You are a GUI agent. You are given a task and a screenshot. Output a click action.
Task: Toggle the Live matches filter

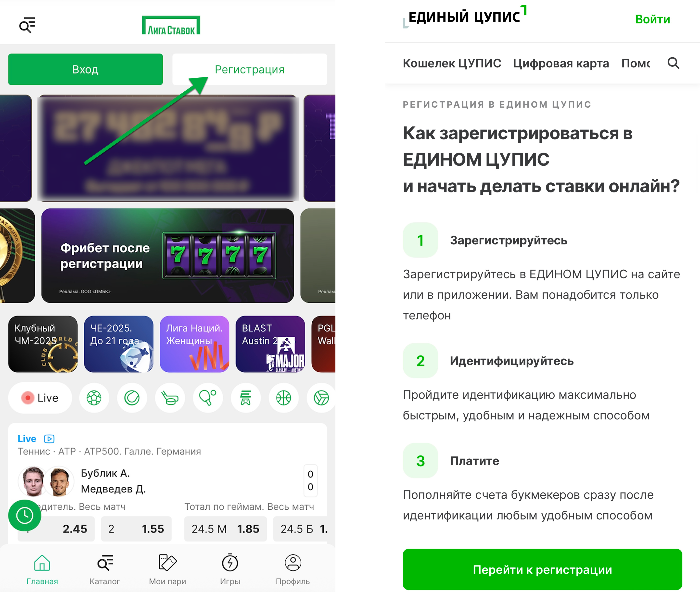click(40, 398)
